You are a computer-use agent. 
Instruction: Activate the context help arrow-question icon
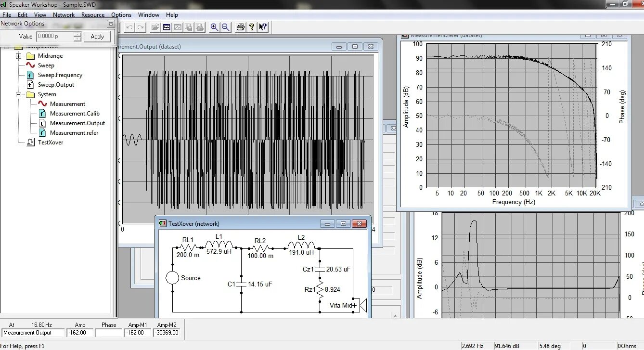263,27
